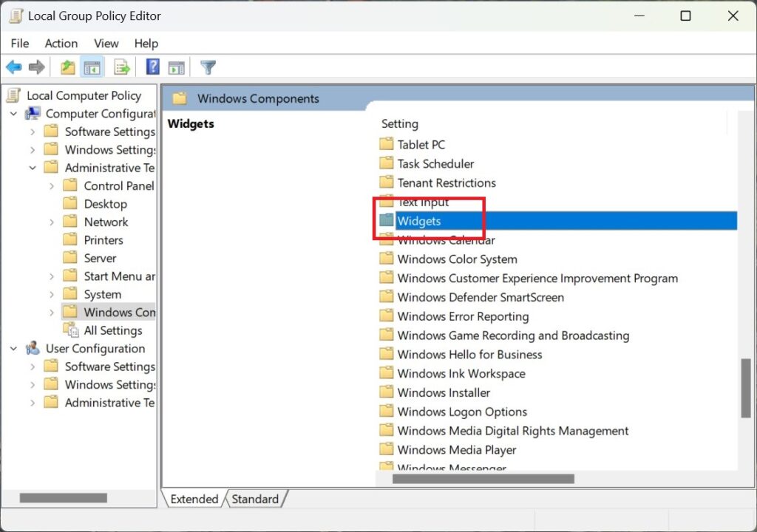Click the Computer Configuration computer icon
Screen dimensions: 757x532
[x=33, y=114]
